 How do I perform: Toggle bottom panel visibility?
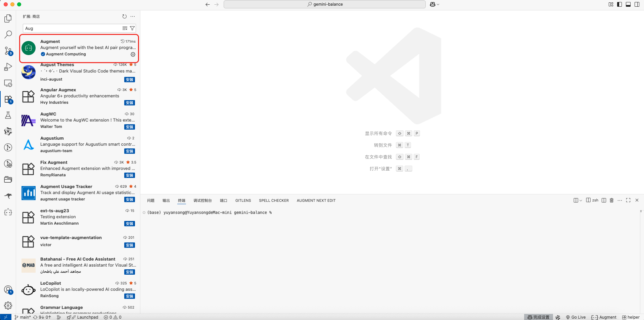tap(628, 4)
